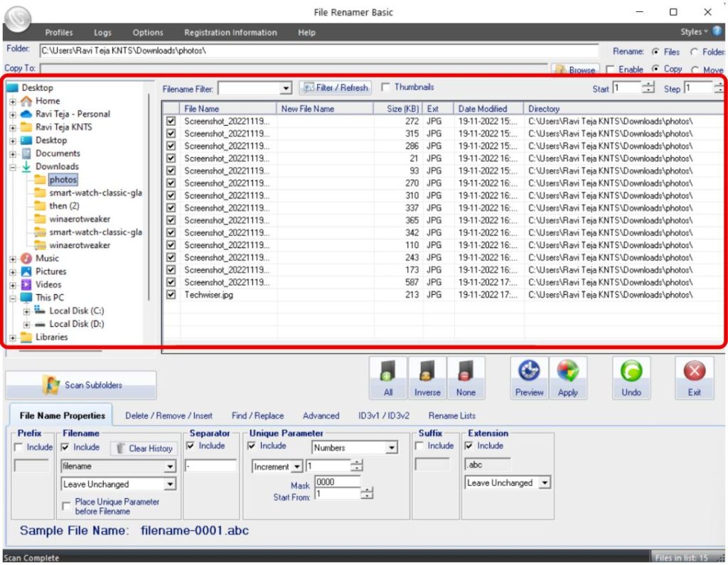Uncheck the Techwiser.jpg file checkbox
This screenshot has width=728, height=565.
171,294
